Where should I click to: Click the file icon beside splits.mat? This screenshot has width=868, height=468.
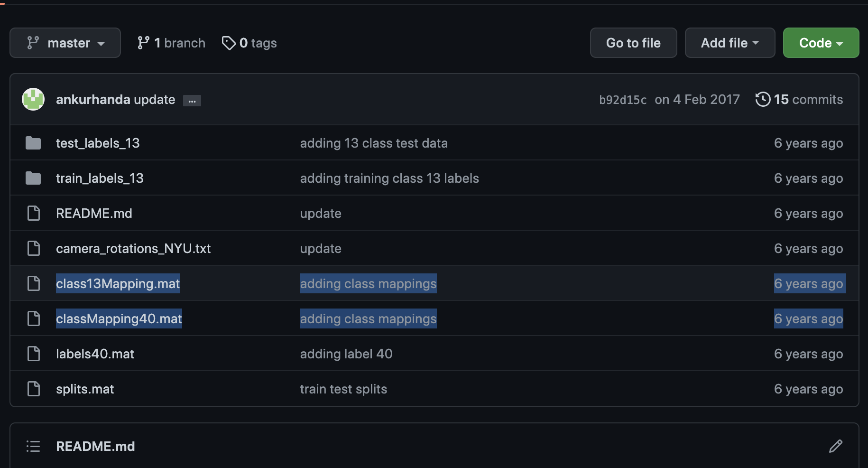click(33, 389)
